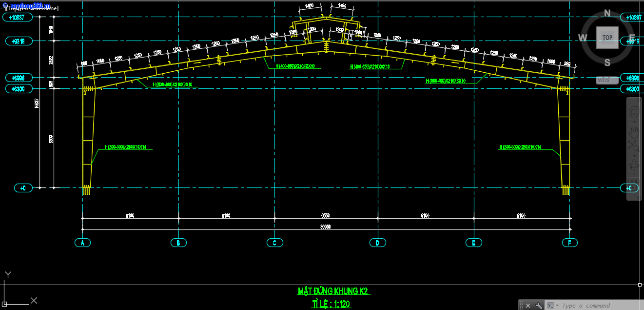Open the WCS coordinate system dropdown
The height and width of the screenshot is (310, 644).
[607, 80]
